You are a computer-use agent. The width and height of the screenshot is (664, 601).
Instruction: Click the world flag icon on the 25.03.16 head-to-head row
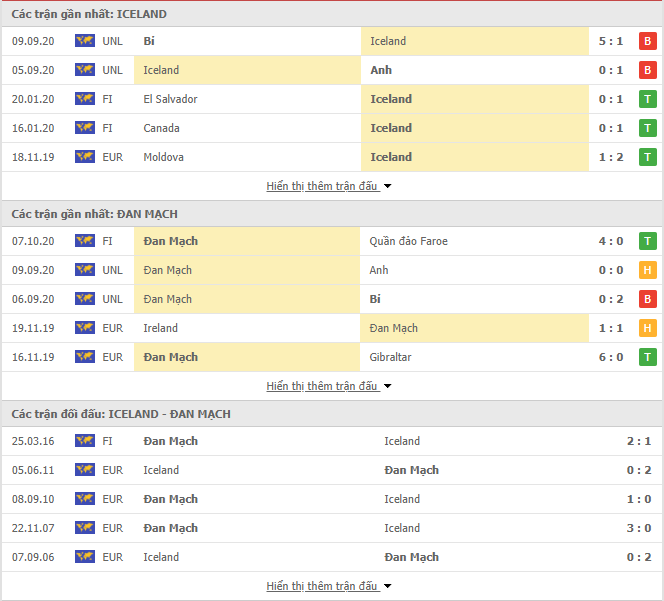[85, 440]
